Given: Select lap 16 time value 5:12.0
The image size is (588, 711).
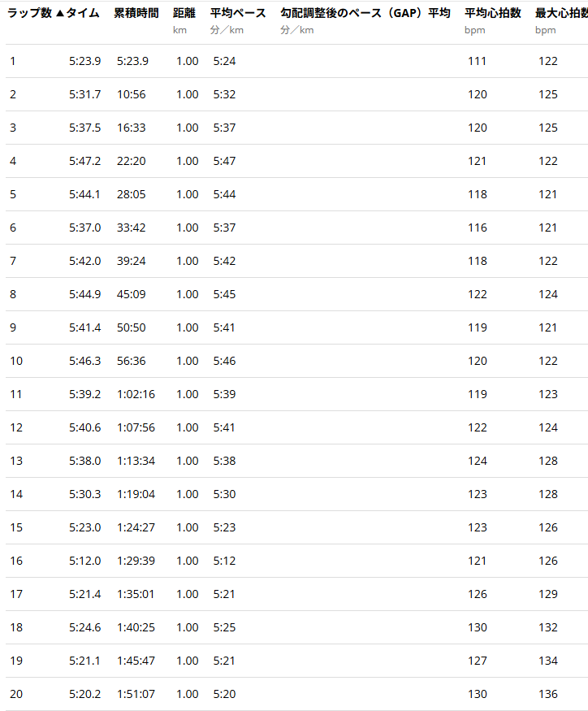Looking at the screenshot, I should click(84, 561).
